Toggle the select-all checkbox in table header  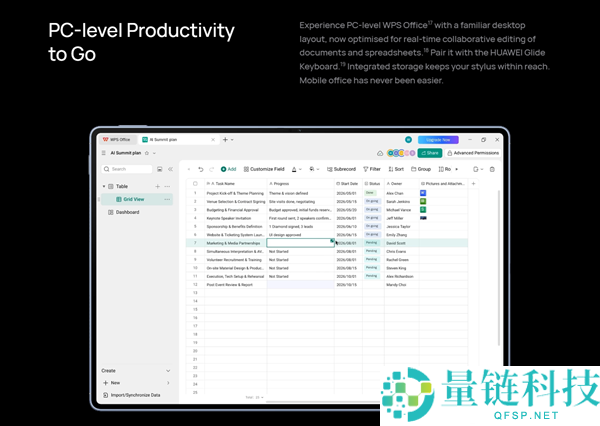point(195,184)
